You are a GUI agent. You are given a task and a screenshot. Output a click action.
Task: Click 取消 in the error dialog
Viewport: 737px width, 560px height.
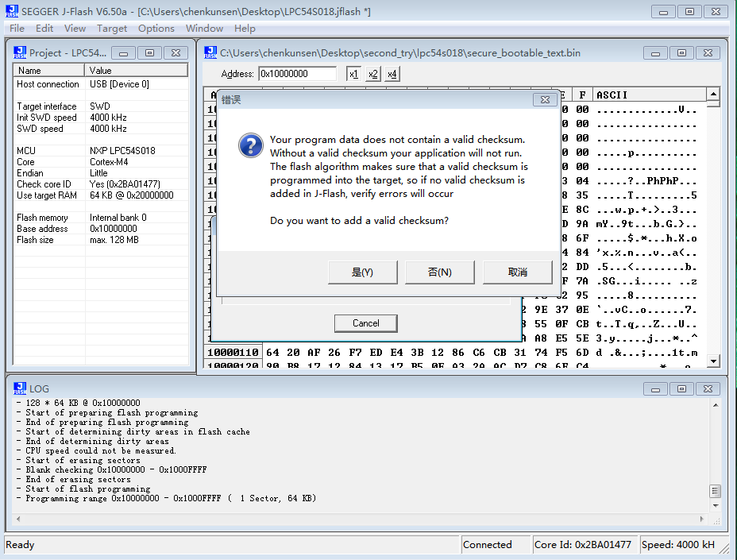[517, 272]
